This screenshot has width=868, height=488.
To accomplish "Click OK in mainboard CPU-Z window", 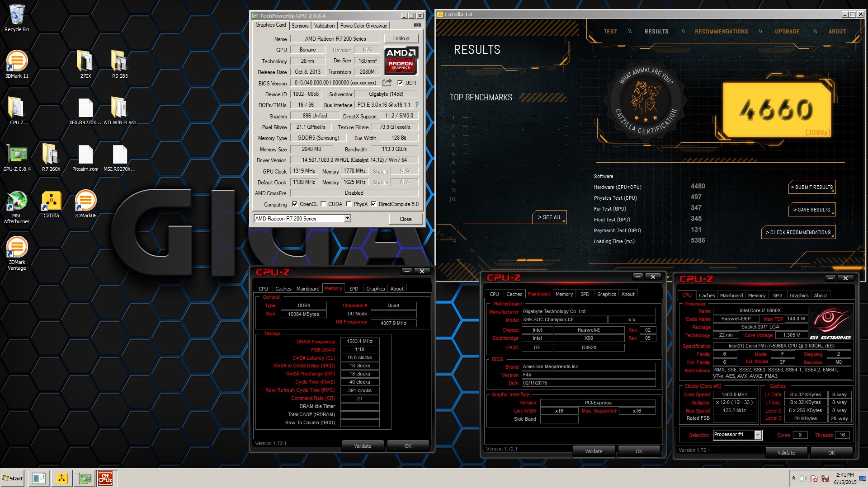I will [639, 451].
